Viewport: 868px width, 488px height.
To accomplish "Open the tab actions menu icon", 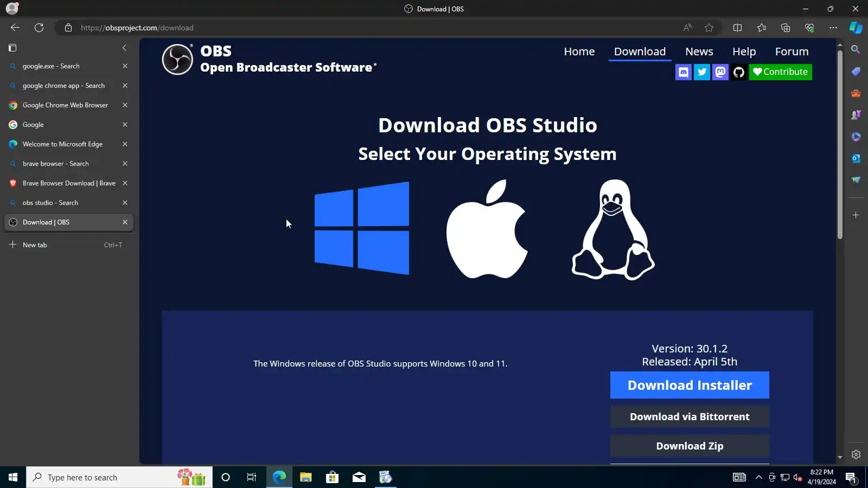I will (12, 48).
